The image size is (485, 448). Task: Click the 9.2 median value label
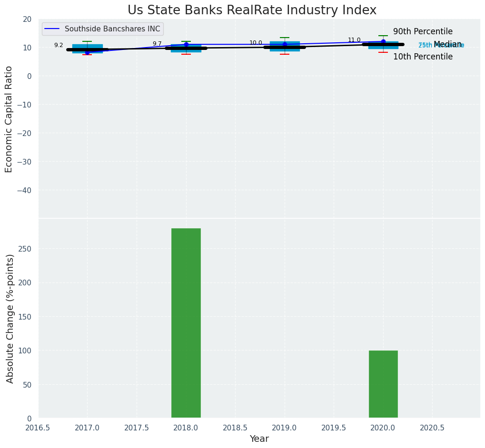(x=59, y=45)
